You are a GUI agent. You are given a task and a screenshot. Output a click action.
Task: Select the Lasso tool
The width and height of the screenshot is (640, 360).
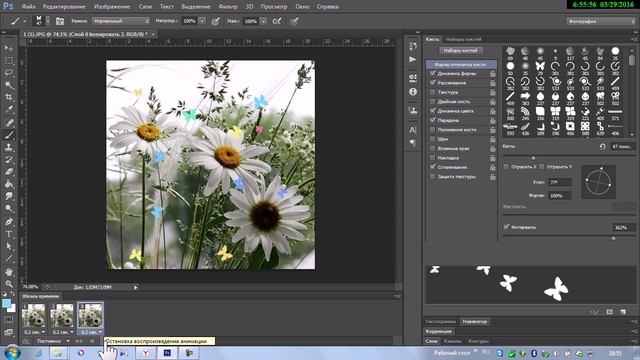tap(9, 73)
